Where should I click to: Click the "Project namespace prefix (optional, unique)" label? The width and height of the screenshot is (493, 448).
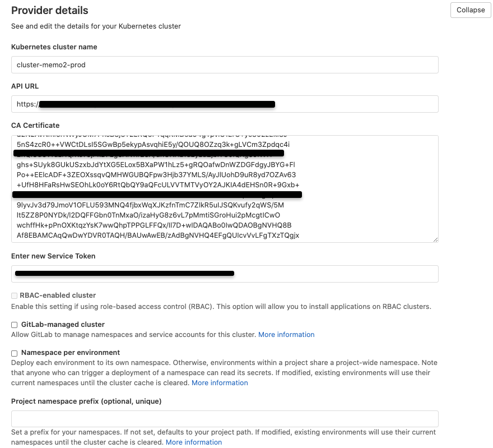tap(86, 401)
